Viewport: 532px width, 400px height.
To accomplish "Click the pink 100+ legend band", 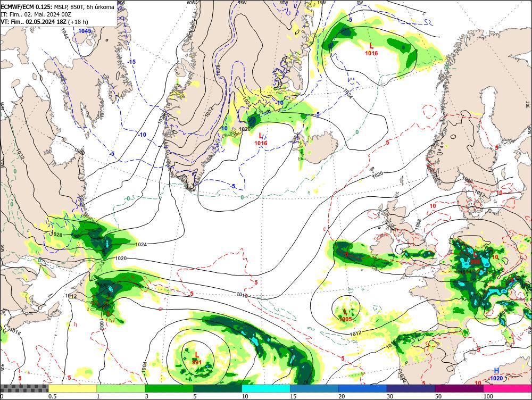I will [508, 388].
